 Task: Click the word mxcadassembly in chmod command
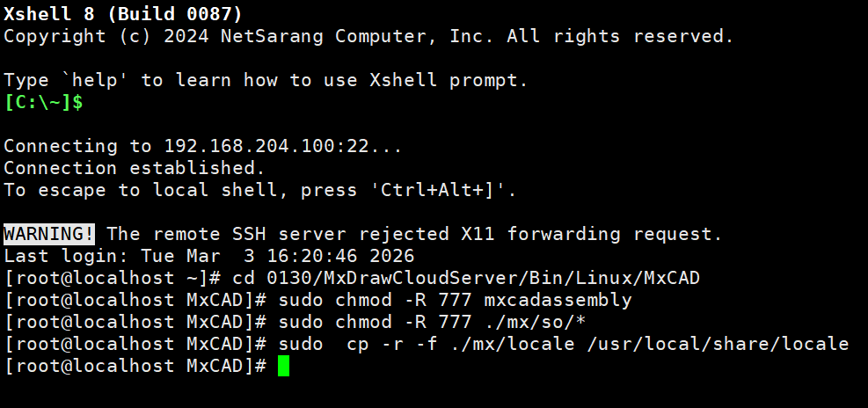[x=558, y=300]
